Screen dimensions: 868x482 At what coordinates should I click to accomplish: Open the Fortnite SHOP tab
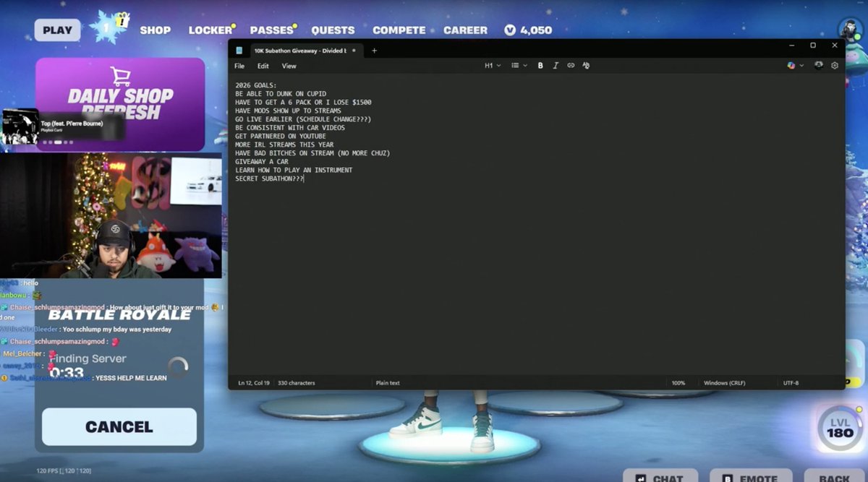pyautogui.click(x=156, y=30)
